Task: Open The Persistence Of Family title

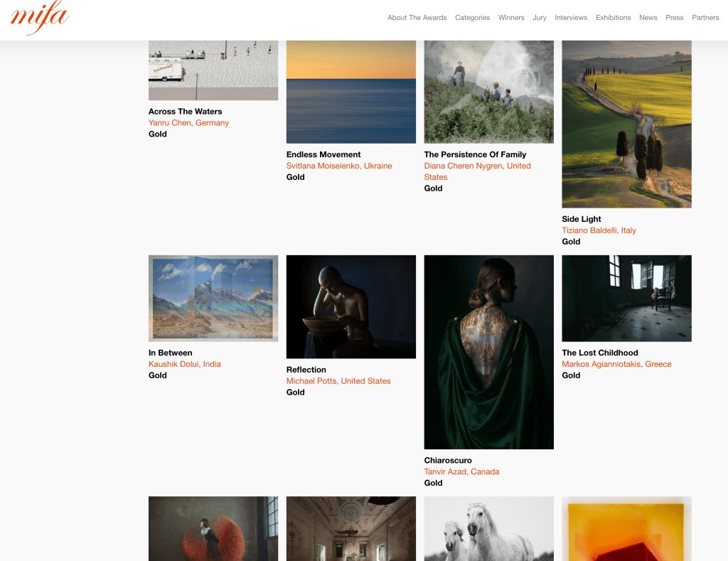Action: (475, 154)
